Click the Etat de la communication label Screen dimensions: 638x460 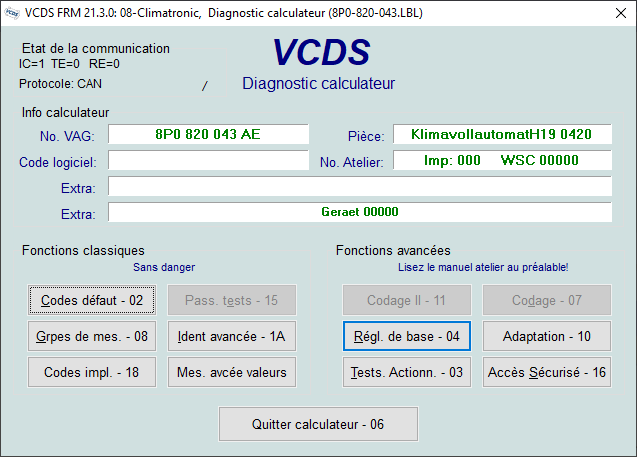96,48
